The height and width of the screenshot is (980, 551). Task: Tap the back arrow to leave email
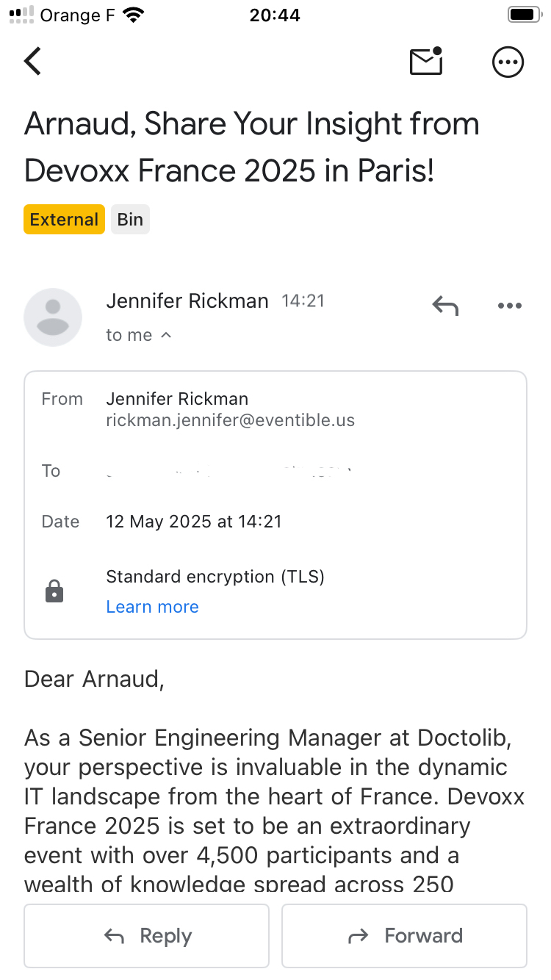[x=33, y=62]
